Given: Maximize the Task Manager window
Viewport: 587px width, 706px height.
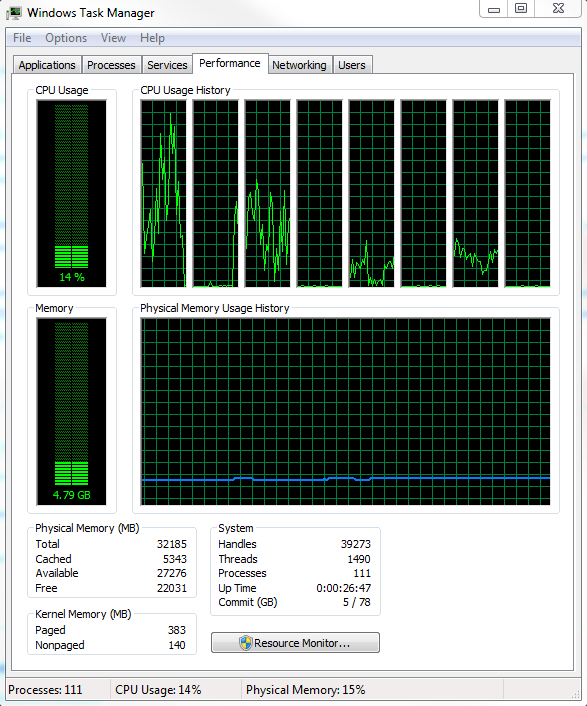Looking at the screenshot, I should (x=521, y=9).
